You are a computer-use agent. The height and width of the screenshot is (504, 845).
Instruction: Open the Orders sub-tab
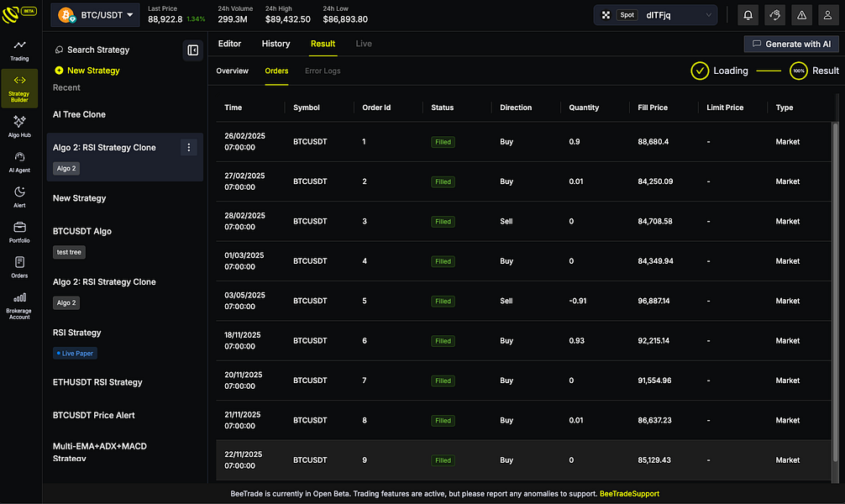coord(276,71)
